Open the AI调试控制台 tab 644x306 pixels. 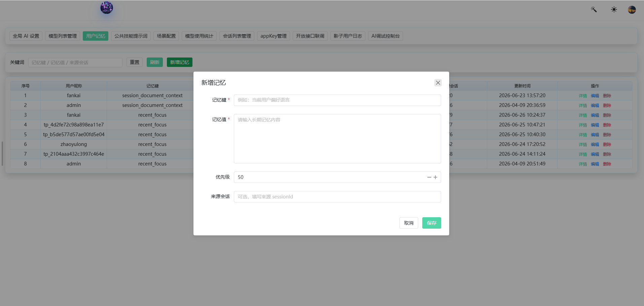tap(386, 36)
